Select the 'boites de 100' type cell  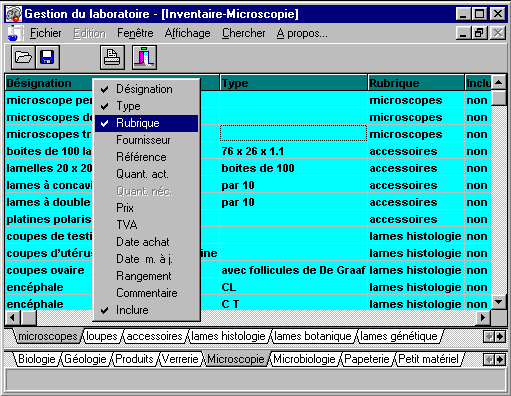coord(294,168)
